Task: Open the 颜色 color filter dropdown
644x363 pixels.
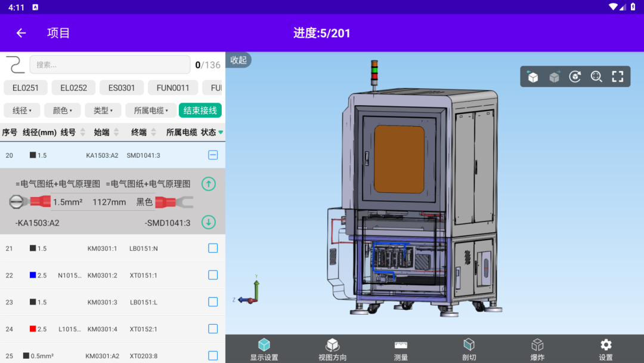Action: pos(63,110)
